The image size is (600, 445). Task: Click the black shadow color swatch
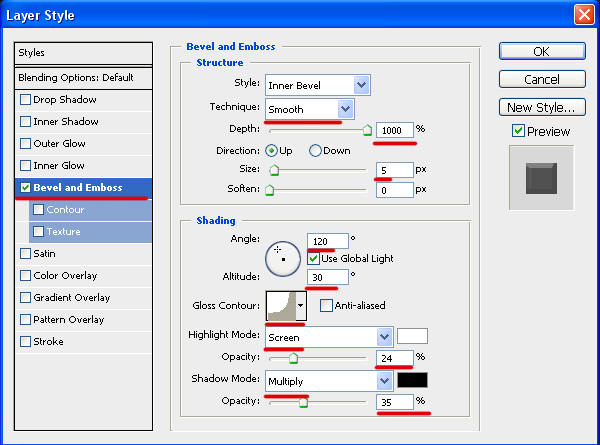(x=412, y=381)
